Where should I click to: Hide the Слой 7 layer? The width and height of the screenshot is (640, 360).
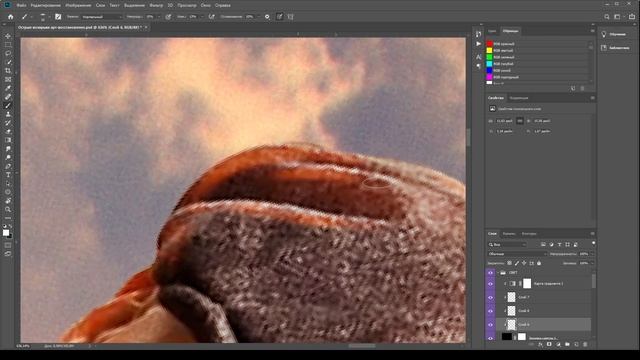click(490, 297)
